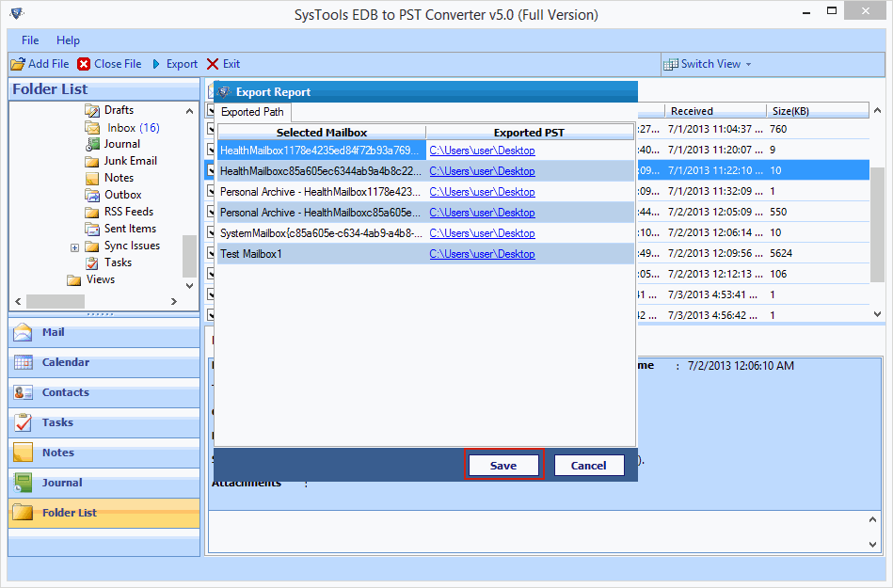
Task: Open exported path link for Personal Archive - HealthMailbox1178e423
Action: click(x=482, y=192)
